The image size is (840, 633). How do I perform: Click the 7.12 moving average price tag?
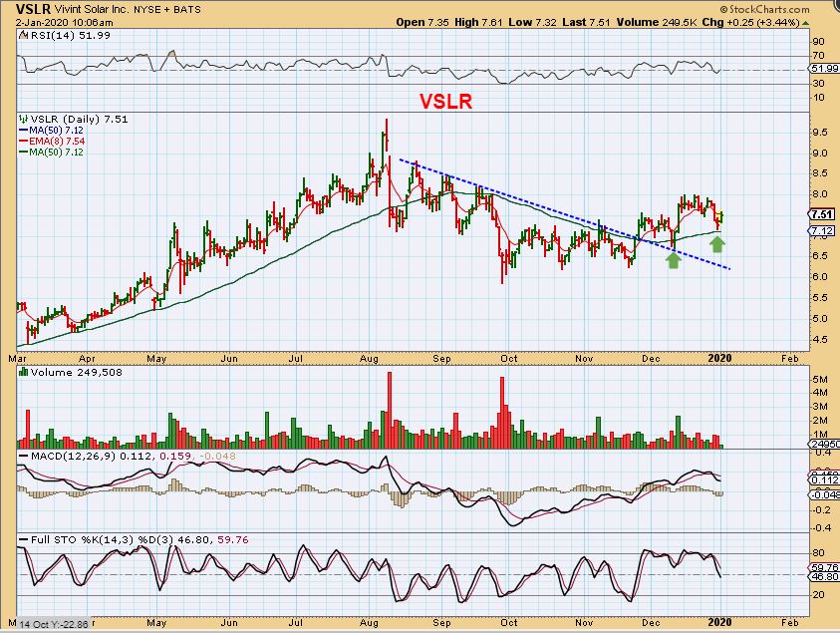click(x=822, y=231)
